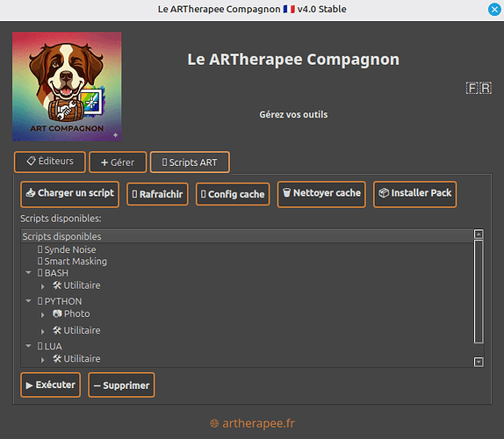Screen dimensions: 504x439
Task: Select the Scripts ART tab
Action: (x=190, y=162)
